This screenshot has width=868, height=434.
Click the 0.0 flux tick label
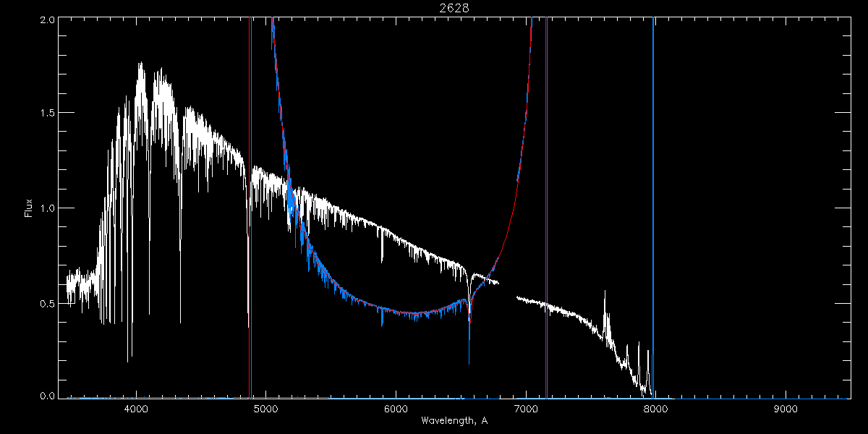[x=48, y=396]
